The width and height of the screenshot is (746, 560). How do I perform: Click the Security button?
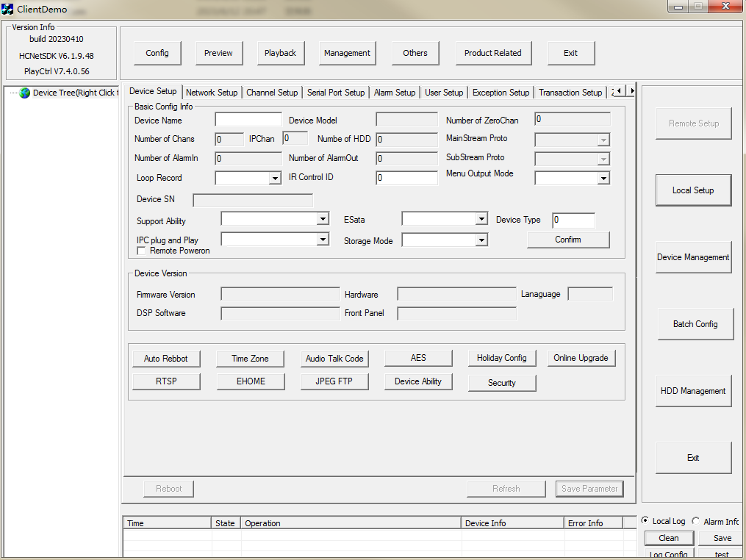(x=502, y=382)
